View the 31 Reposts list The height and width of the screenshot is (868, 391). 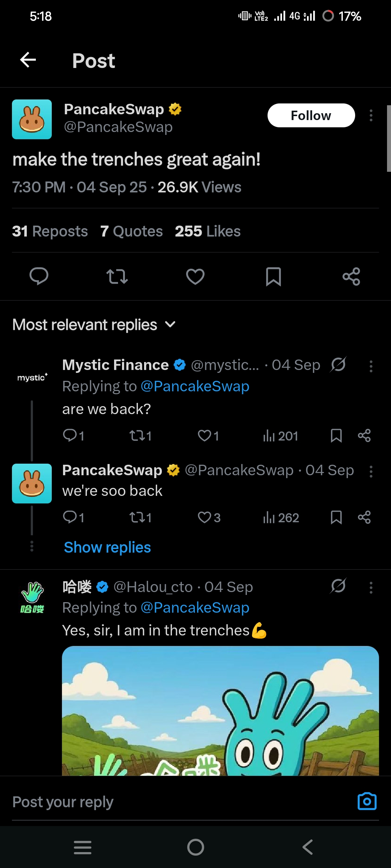tap(50, 231)
